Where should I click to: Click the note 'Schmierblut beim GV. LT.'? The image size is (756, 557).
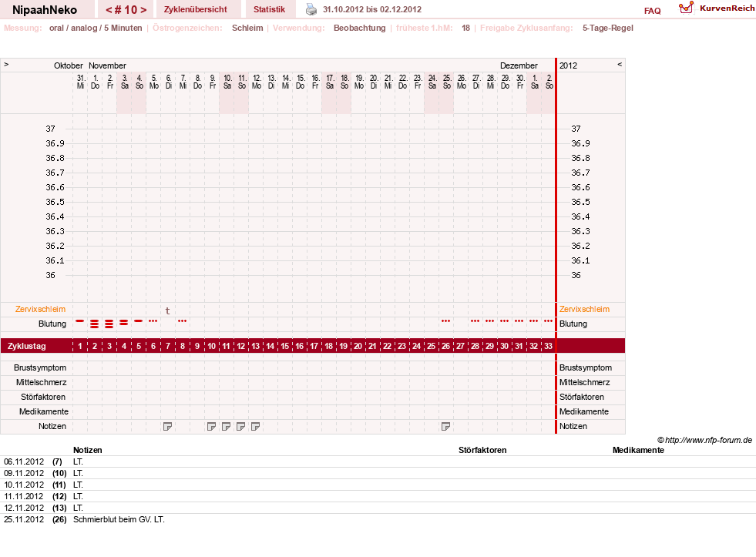[x=119, y=519]
